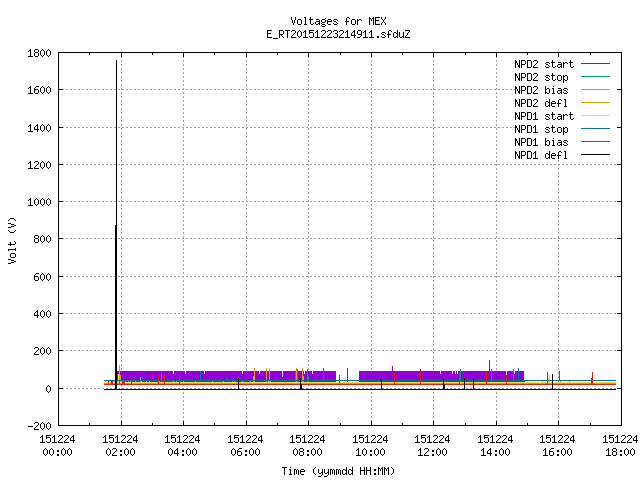Click the black NPD1 defl legend line
Screen dimensions: 640x480
point(596,155)
